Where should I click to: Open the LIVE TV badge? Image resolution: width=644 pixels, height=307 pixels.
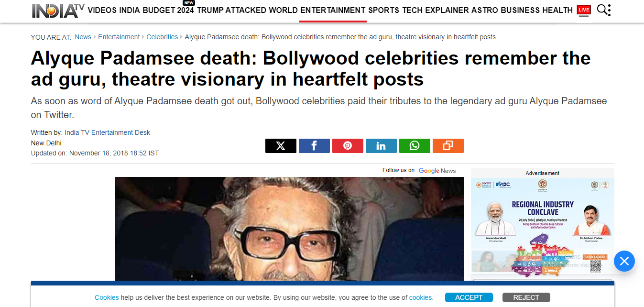(584, 10)
